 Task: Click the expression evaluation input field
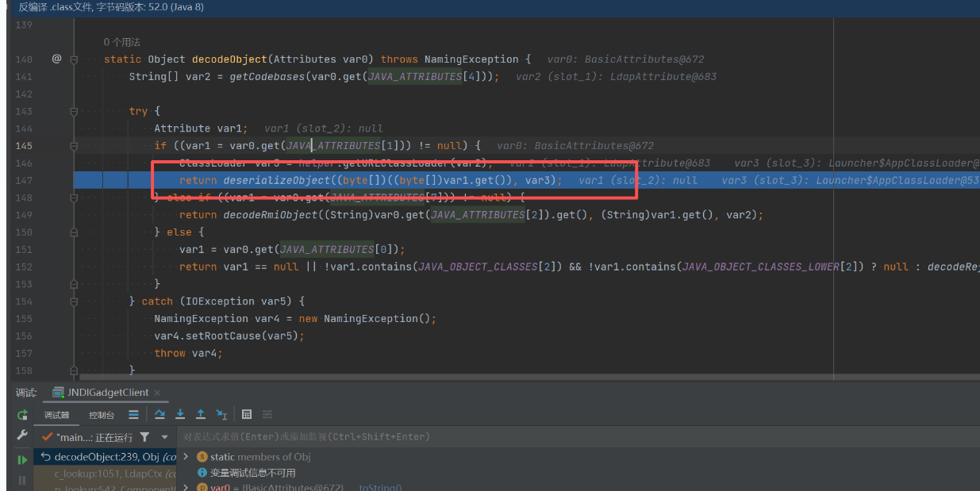click(x=579, y=437)
